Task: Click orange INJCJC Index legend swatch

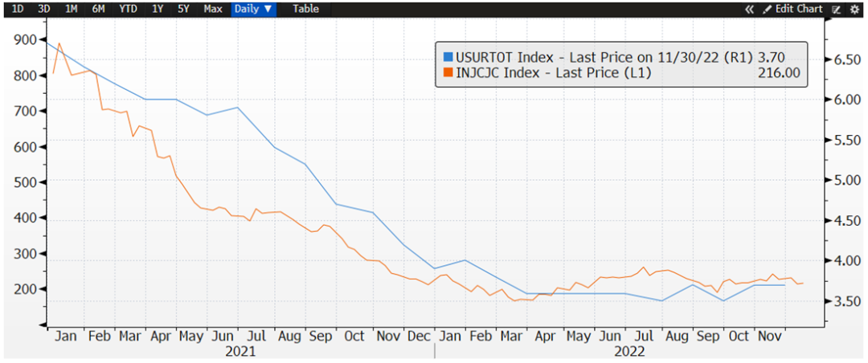Action: 448,73
